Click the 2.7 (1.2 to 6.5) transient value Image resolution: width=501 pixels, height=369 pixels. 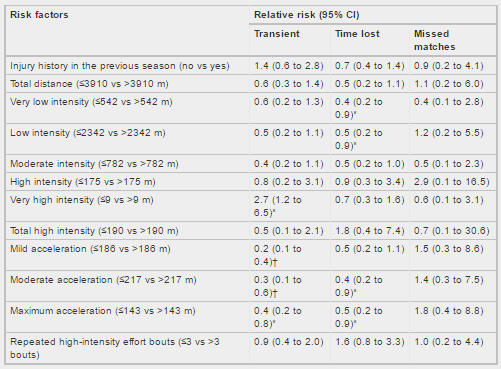click(x=277, y=206)
